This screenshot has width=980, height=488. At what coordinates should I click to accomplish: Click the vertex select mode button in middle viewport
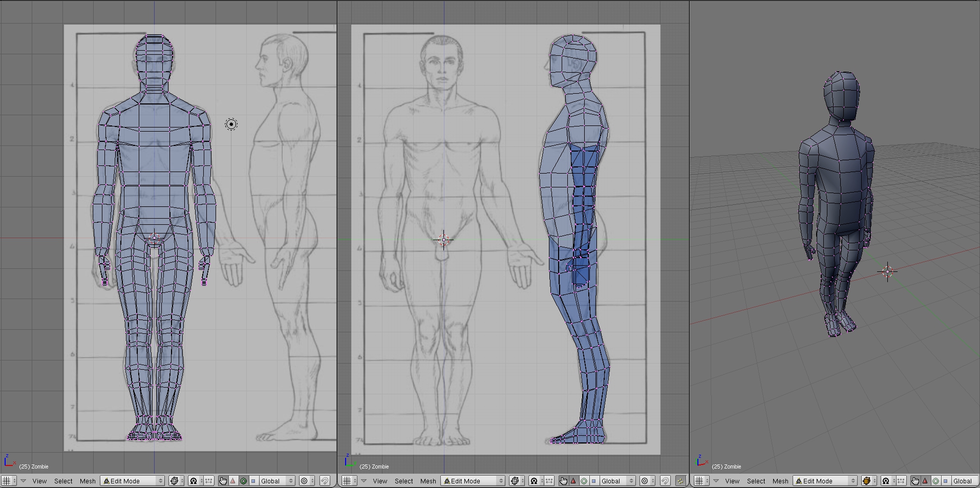(x=680, y=481)
